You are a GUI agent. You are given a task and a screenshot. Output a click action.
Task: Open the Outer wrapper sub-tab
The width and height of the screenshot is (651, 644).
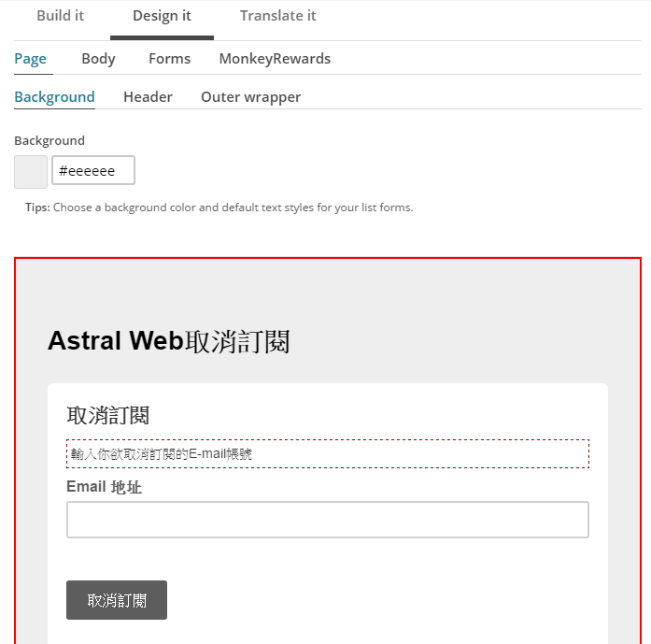coord(250,97)
